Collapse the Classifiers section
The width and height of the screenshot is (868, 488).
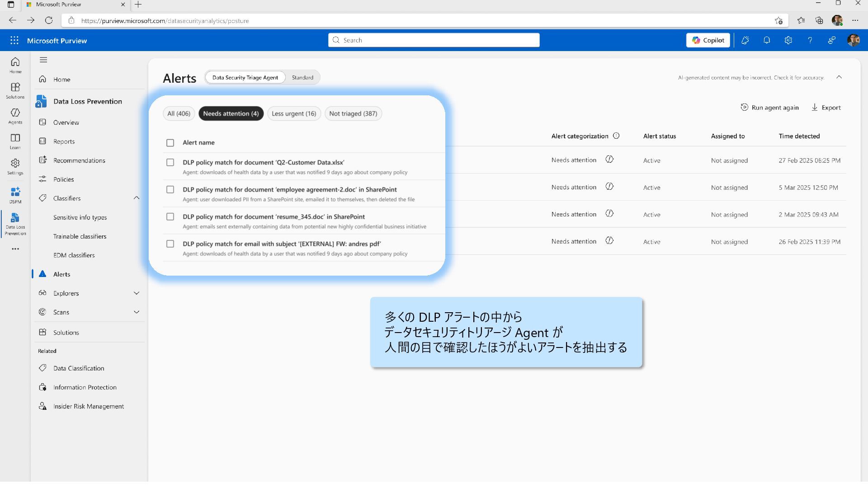pyautogui.click(x=136, y=198)
